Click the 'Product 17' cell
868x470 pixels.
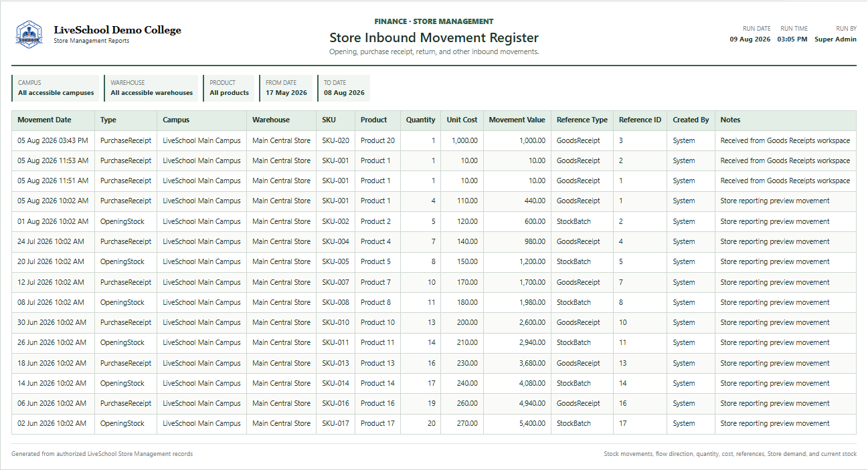[377, 424]
